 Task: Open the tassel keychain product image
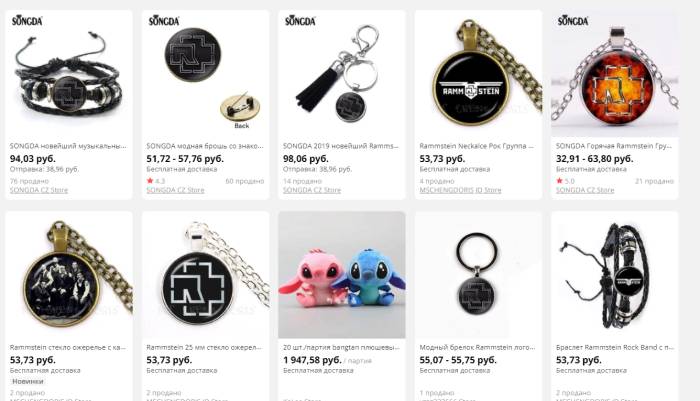pyautogui.click(x=342, y=74)
